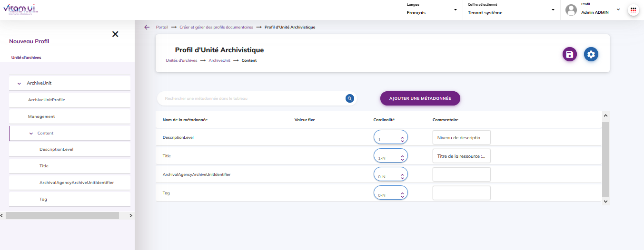
Task: Close the Nouveau Profil side panel
Action: 115,34
